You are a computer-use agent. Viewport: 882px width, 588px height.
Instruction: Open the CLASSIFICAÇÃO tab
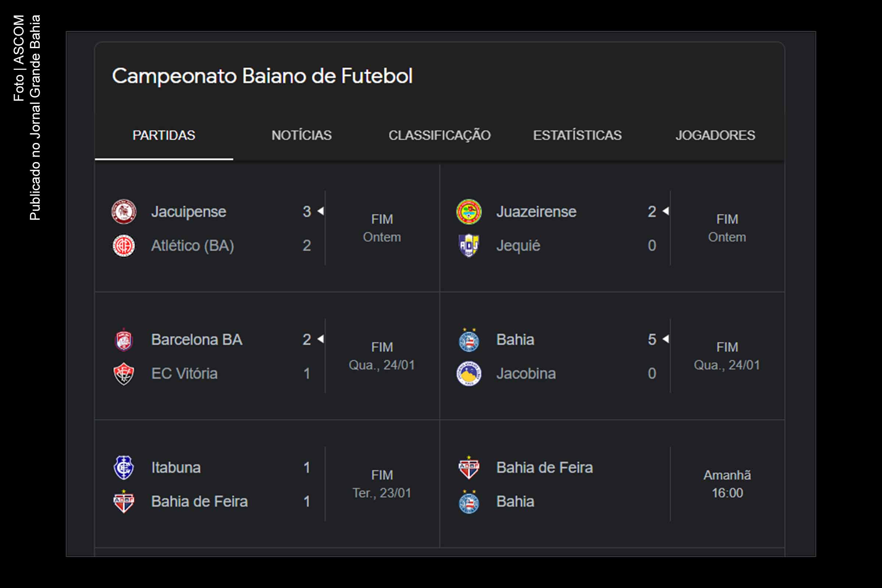[440, 135]
